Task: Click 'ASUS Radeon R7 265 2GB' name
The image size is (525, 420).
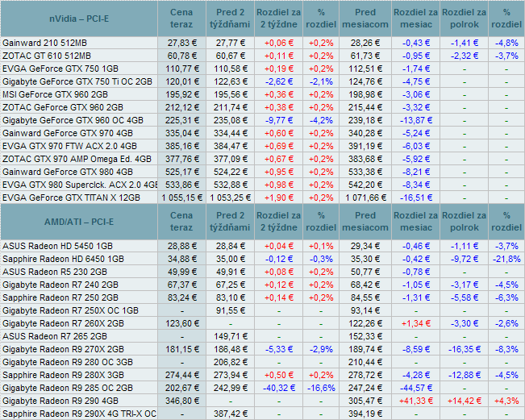Action: tap(55, 336)
